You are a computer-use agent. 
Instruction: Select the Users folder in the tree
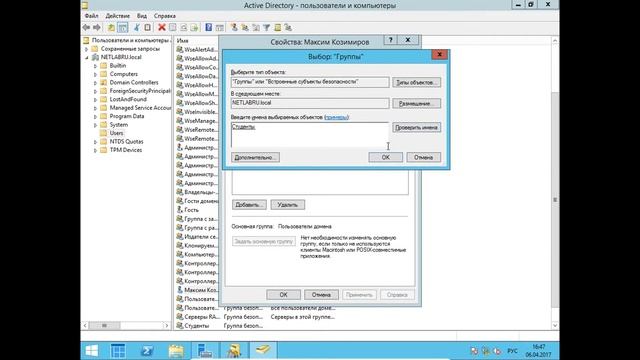(116, 133)
